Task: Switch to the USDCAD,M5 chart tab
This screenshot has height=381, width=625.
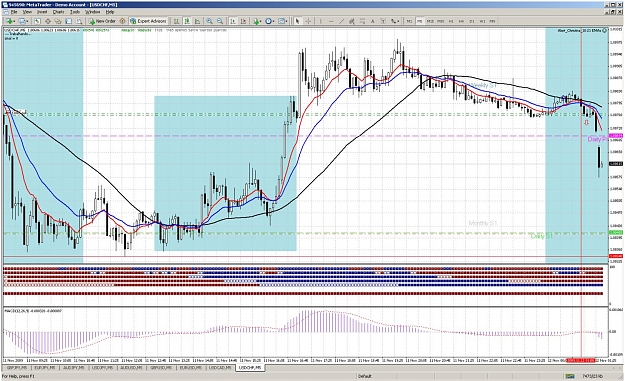Action: (220, 368)
